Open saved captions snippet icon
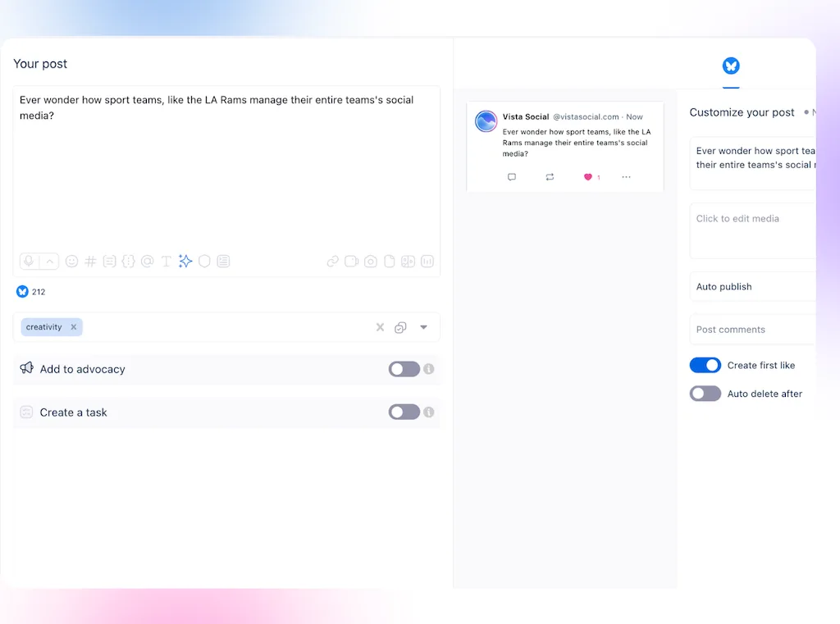Screen dimensions: 840x624 click(109, 262)
